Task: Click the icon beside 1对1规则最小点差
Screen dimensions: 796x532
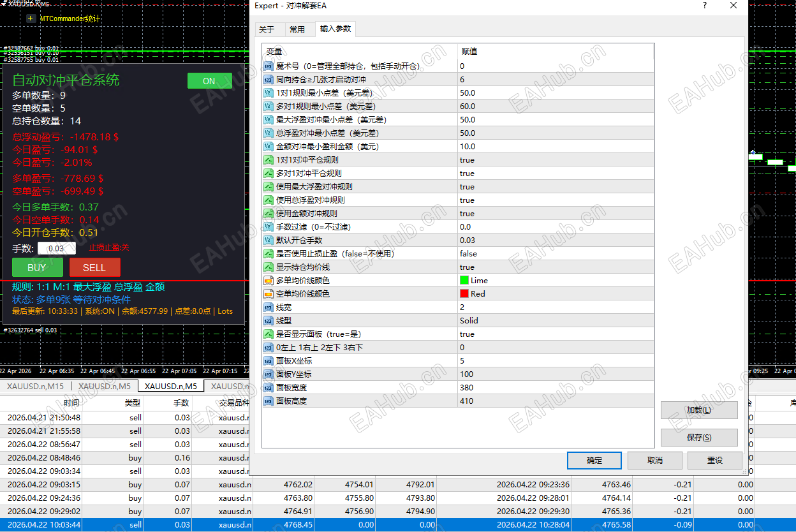Action: 269,92
